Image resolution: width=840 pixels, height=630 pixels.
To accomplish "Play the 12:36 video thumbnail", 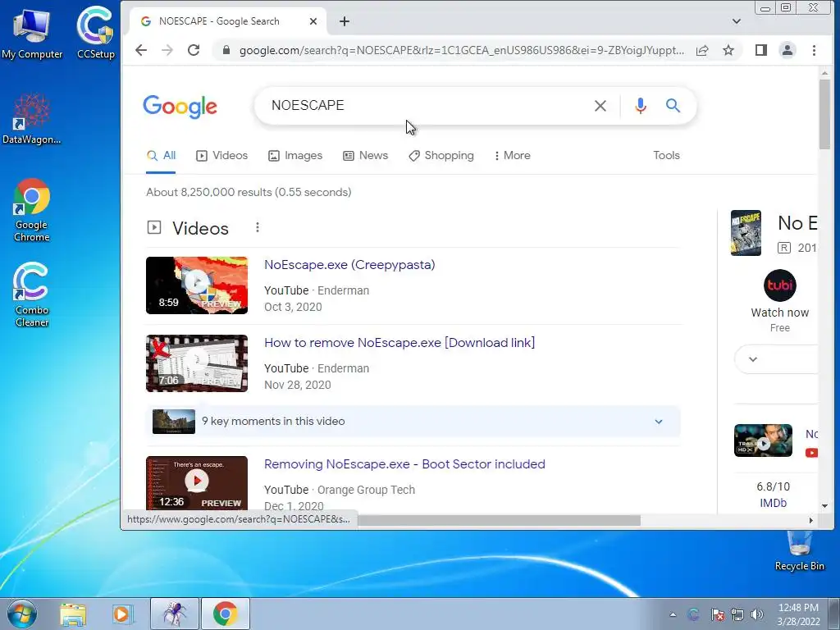I will click(197, 483).
